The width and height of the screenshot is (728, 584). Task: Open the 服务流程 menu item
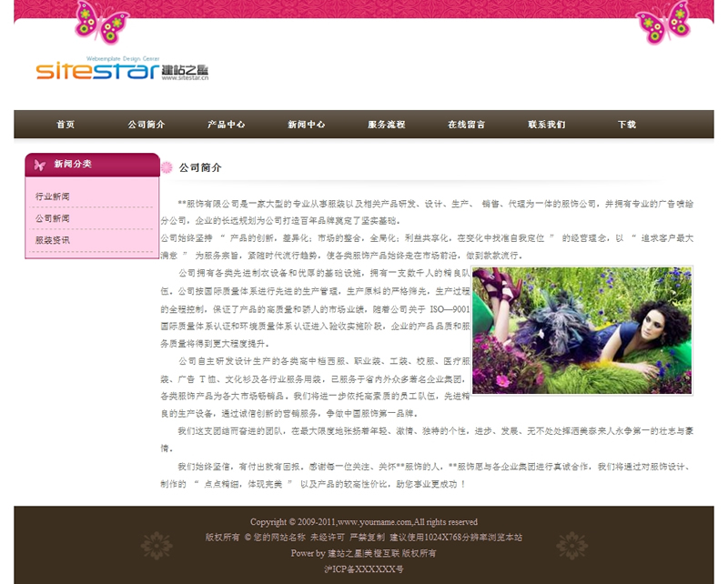pyautogui.click(x=386, y=125)
